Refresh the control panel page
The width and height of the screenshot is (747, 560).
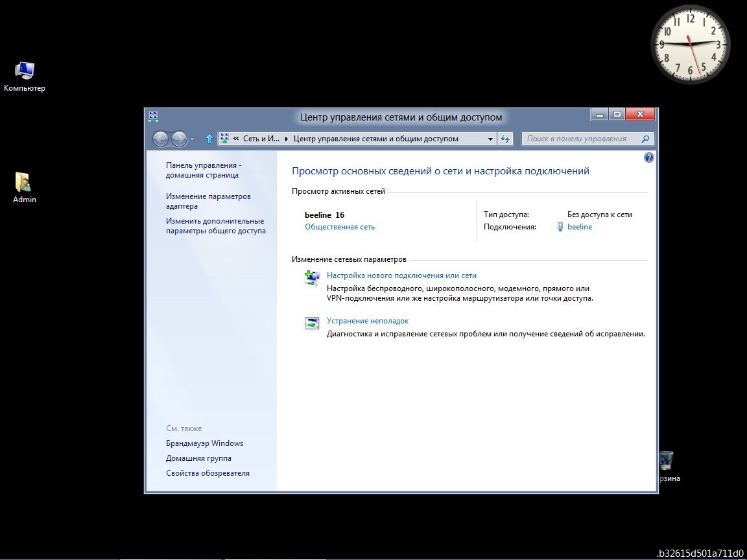point(504,139)
